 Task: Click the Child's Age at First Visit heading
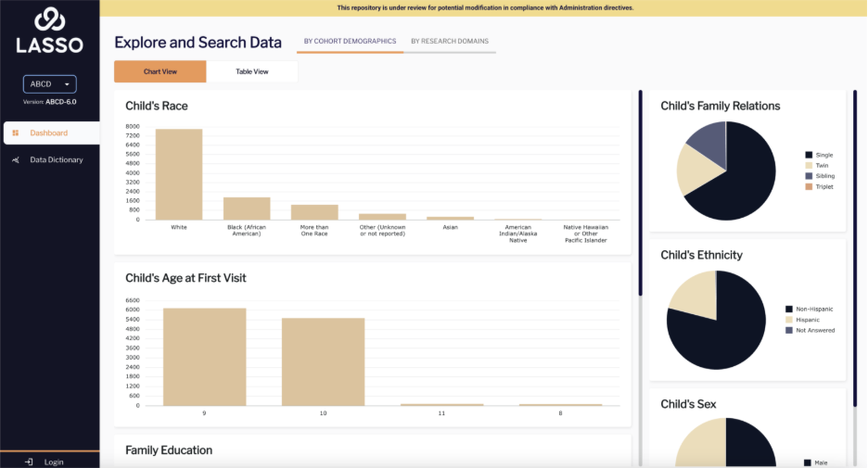185,278
